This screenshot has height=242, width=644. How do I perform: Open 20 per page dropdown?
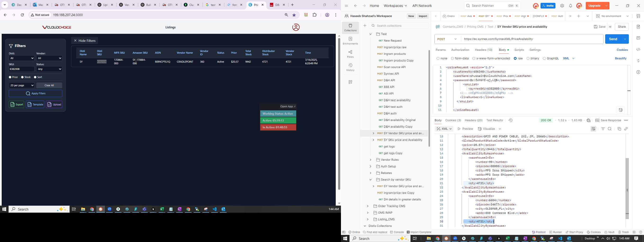click(x=22, y=85)
